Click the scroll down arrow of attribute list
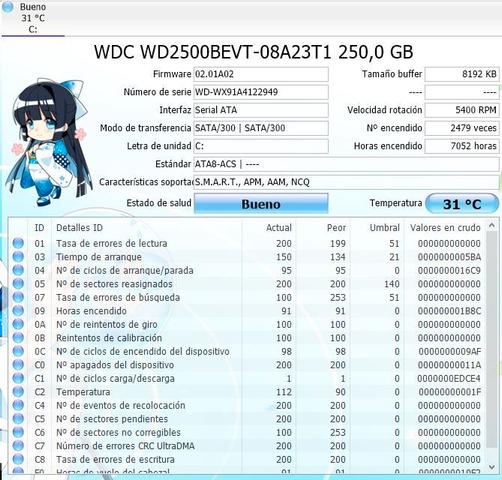Screen dimensions: 502x480 click(x=492, y=467)
